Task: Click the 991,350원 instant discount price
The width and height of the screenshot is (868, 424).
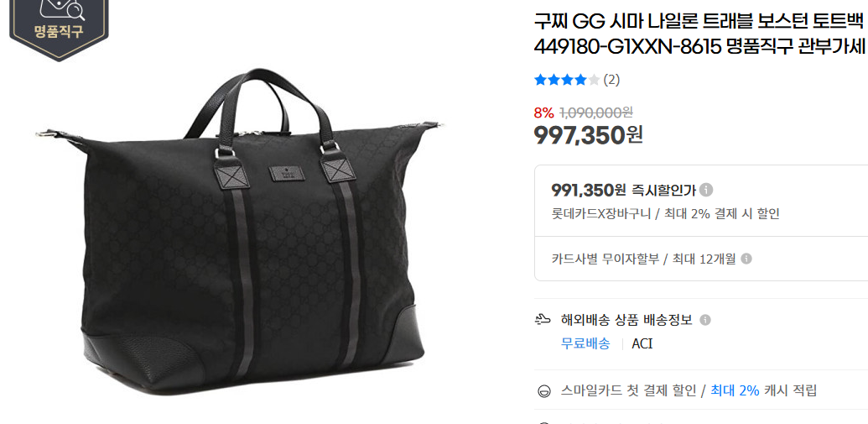Action: (x=589, y=190)
